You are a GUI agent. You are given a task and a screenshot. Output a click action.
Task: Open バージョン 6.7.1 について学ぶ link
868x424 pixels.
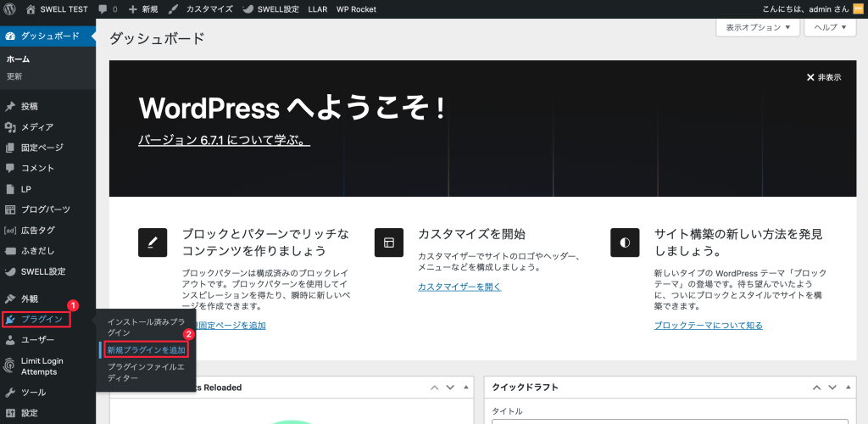coord(224,141)
